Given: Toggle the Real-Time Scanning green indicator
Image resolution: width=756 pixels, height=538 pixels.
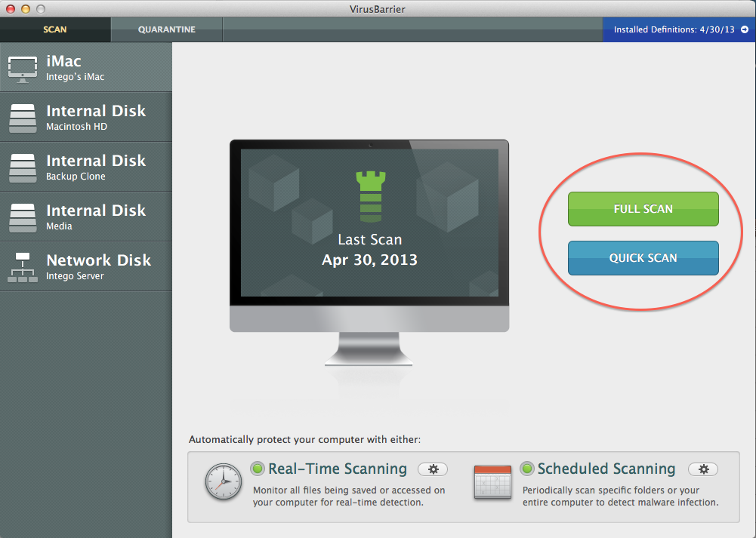Looking at the screenshot, I should point(258,468).
